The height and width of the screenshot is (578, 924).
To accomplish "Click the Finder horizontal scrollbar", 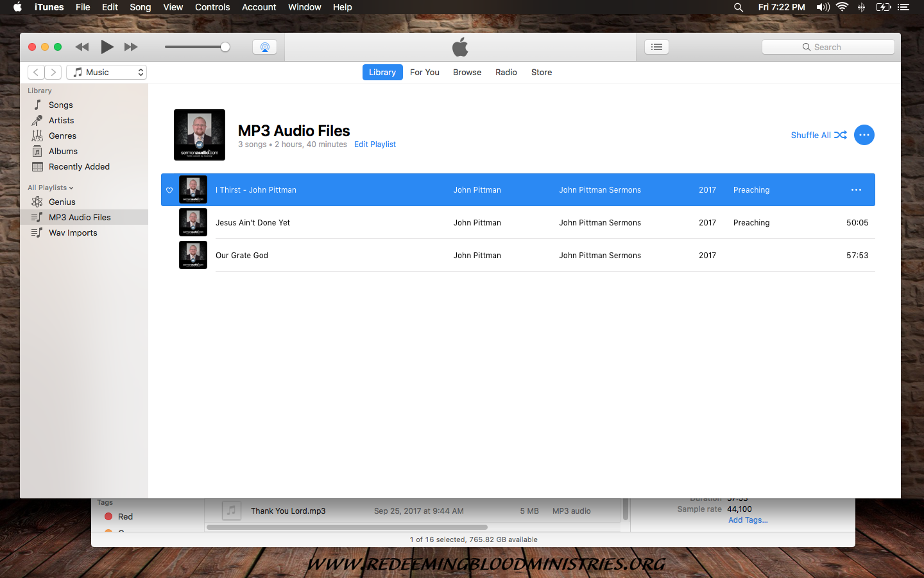I will coord(347,527).
